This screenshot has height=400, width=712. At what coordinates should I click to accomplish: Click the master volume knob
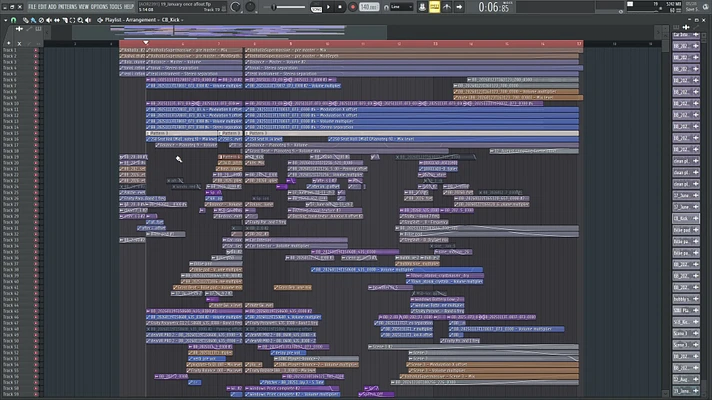click(236, 7)
